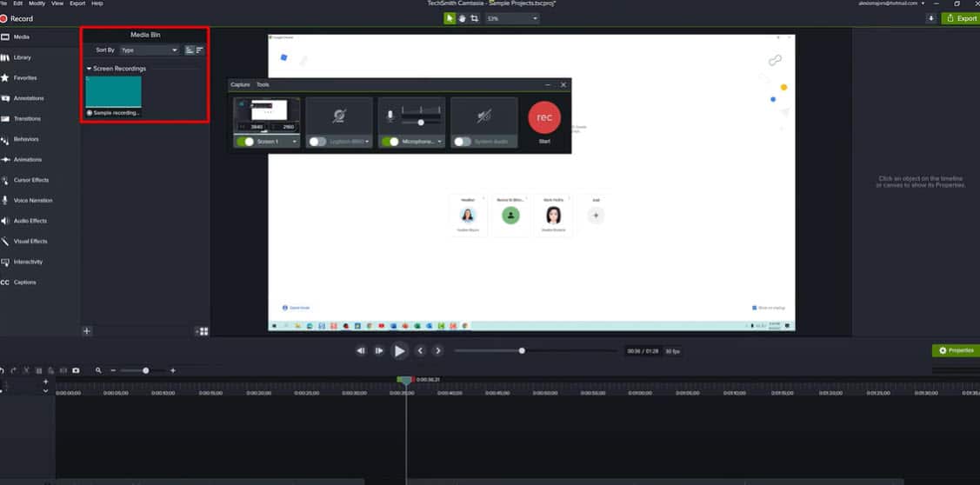The width and height of the screenshot is (980, 485).
Task: Open the canvas zoom percentage dropdown
Action: click(x=512, y=19)
